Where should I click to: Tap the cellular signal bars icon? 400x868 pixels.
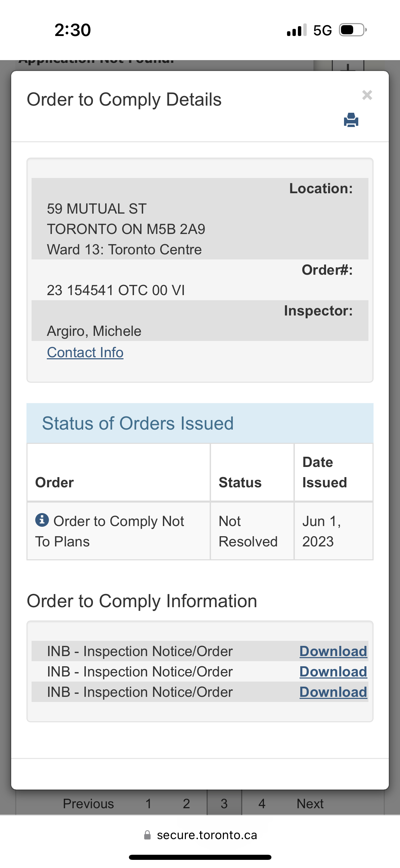[x=297, y=30]
